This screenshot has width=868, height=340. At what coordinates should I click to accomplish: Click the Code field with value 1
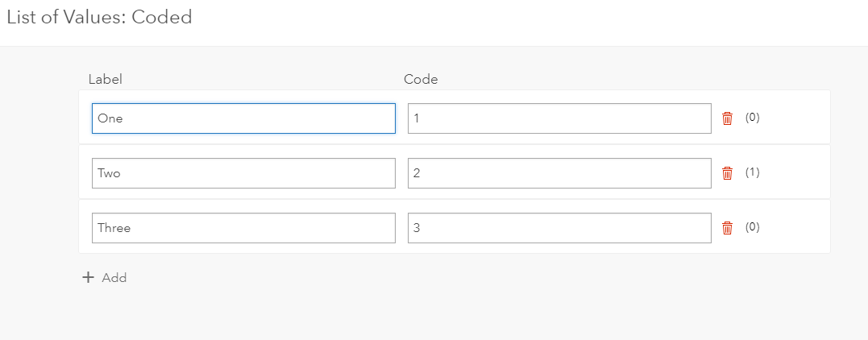(559, 118)
